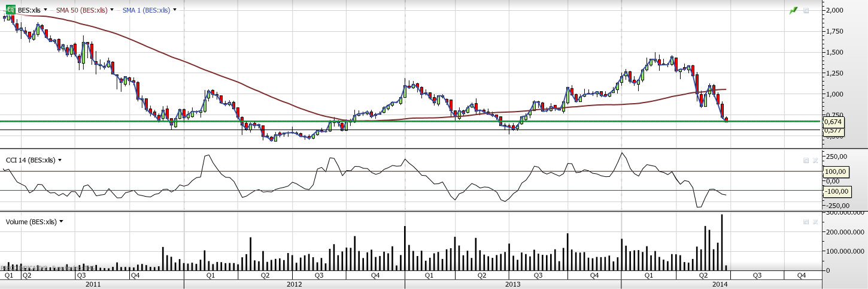This screenshot has width=868, height=289.
Task: Maximize the Volume panel
Action: click(x=806, y=222)
